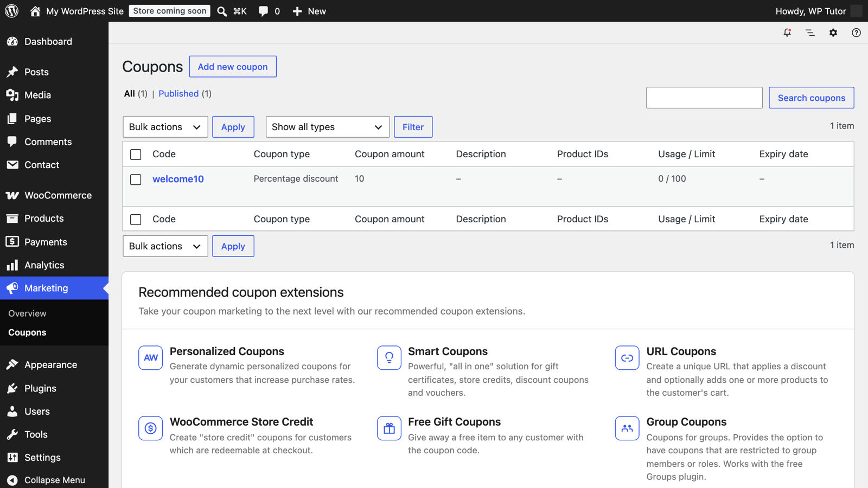
Task: Open the bottom Bulk actions dropdown
Action: (165, 246)
